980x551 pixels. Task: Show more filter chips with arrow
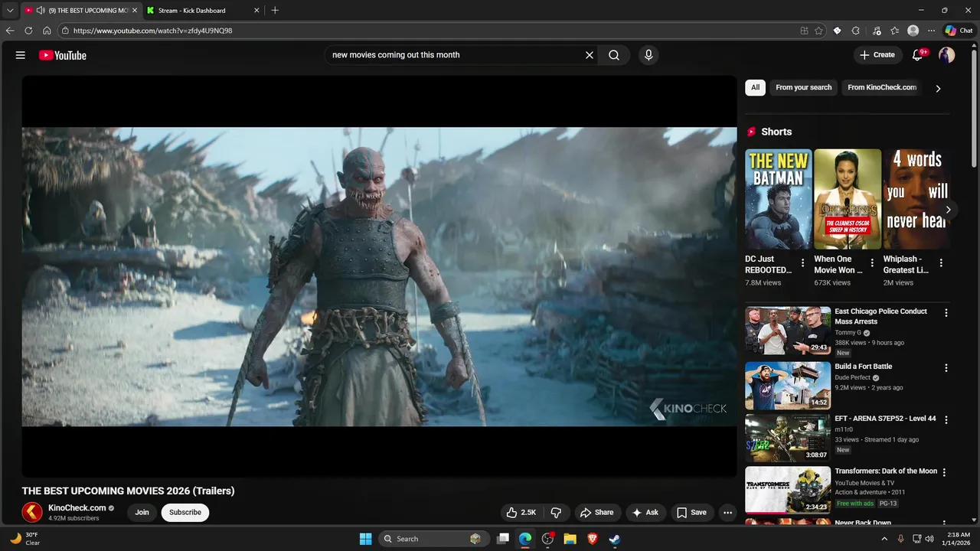coord(938,88)
